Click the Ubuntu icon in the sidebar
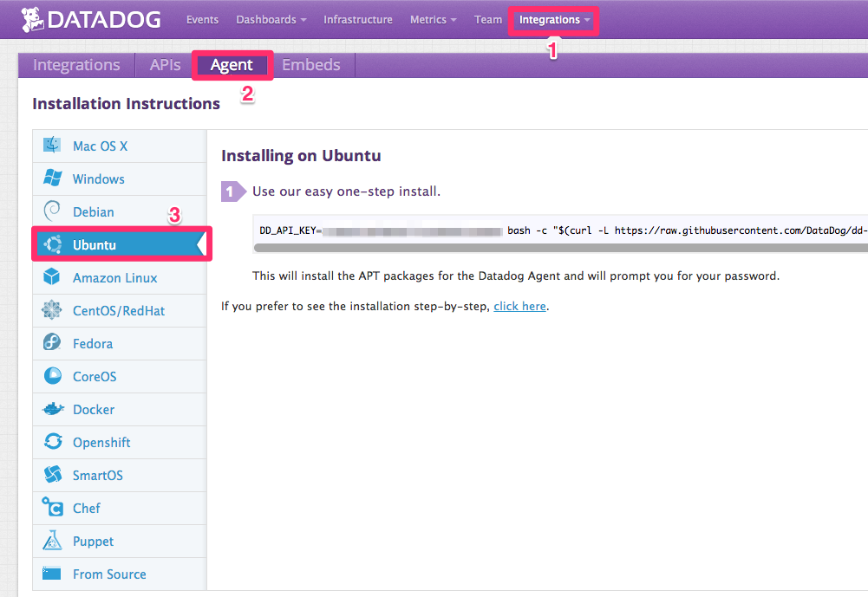Viewport: 868px width, 597px height. [x=54, y=244]
